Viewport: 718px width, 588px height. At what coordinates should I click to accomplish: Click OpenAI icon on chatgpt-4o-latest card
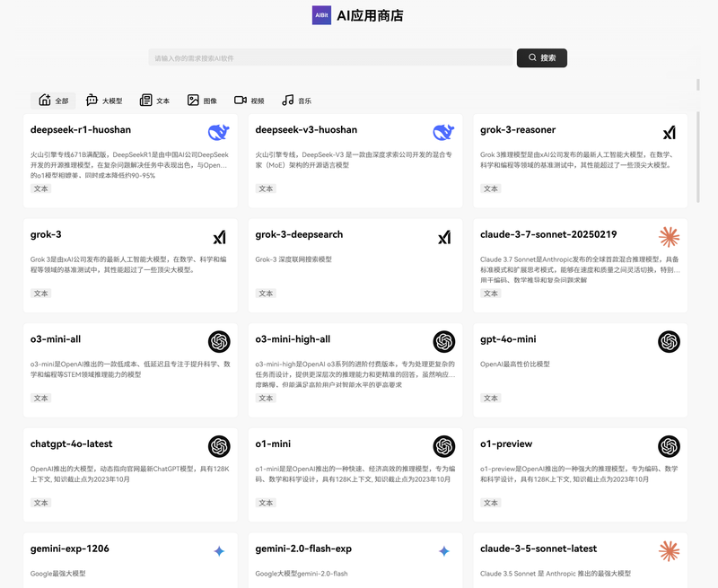(x=219, y=446)
